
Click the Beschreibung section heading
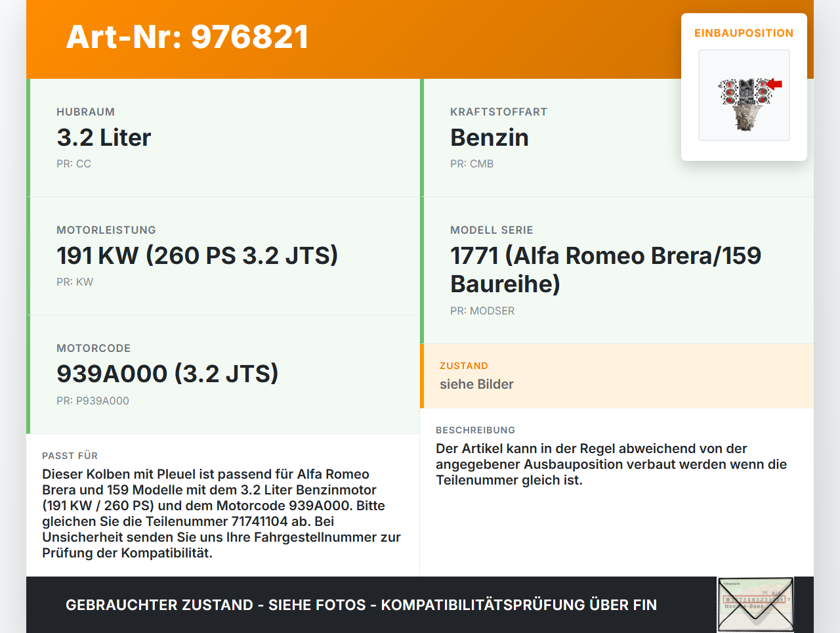click(x=475, y=430)
